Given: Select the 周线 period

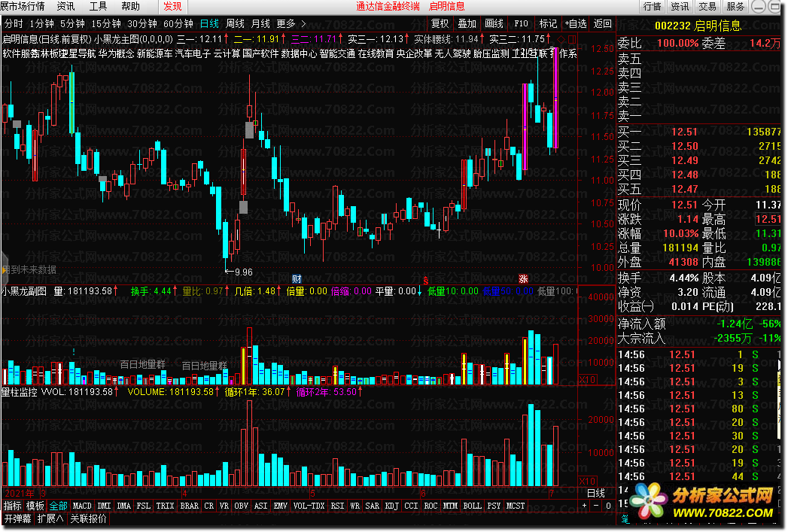Looking at the screenshot, I should (x=235, y=23).
